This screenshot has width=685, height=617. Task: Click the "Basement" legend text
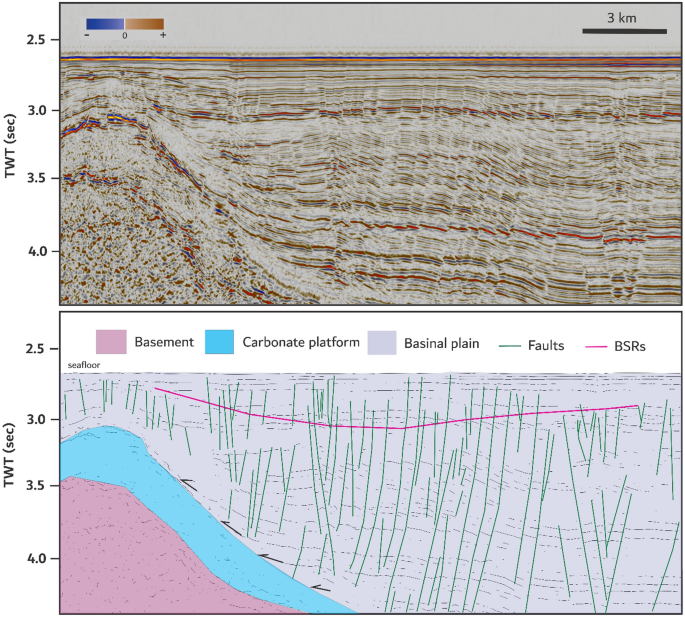[163, 343]
